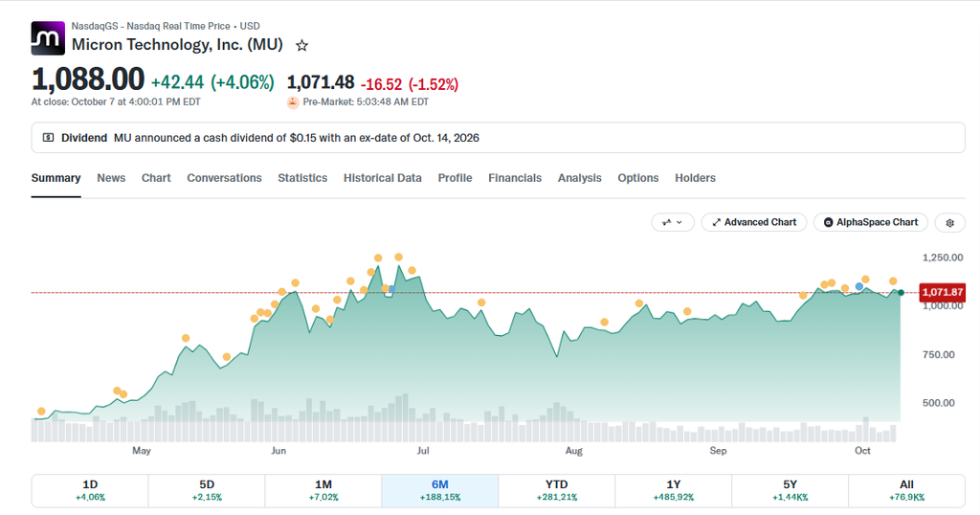Open the Advanced Chart button
Screen dimensions: 980x515
click(754, 222)
